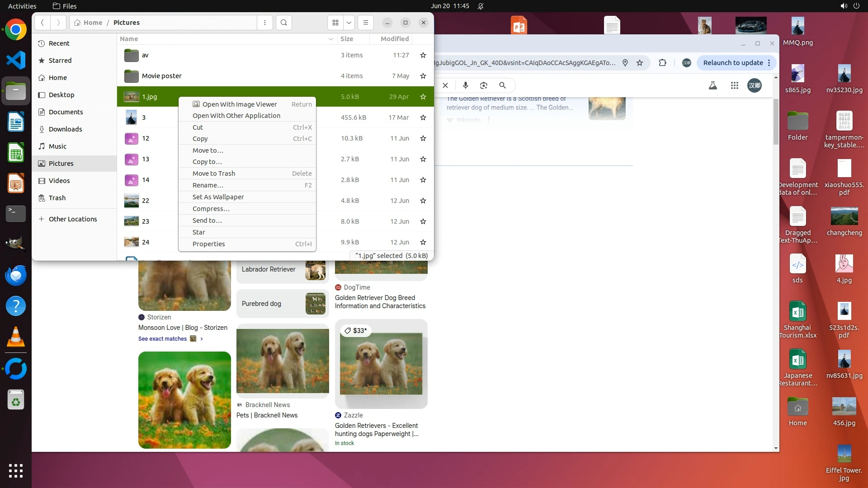
Task: Toggle star for the Movie poster folder
Action: point(423,76)
